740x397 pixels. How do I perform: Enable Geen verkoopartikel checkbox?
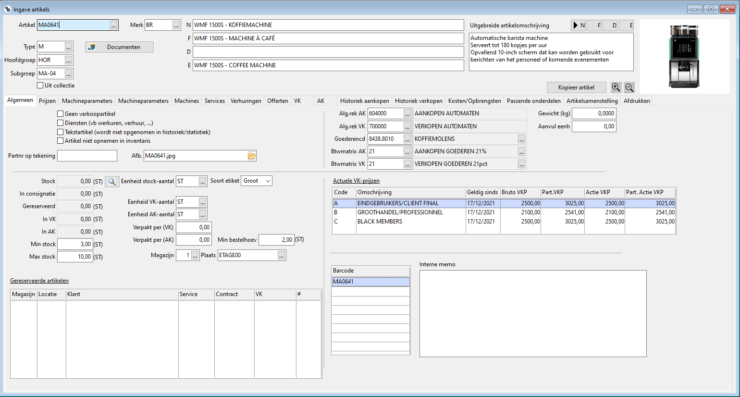tap(60, 114)
